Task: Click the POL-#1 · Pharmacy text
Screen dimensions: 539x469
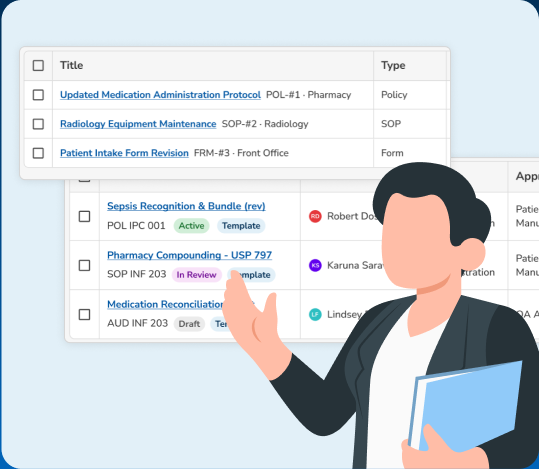Action: [308, 95]
